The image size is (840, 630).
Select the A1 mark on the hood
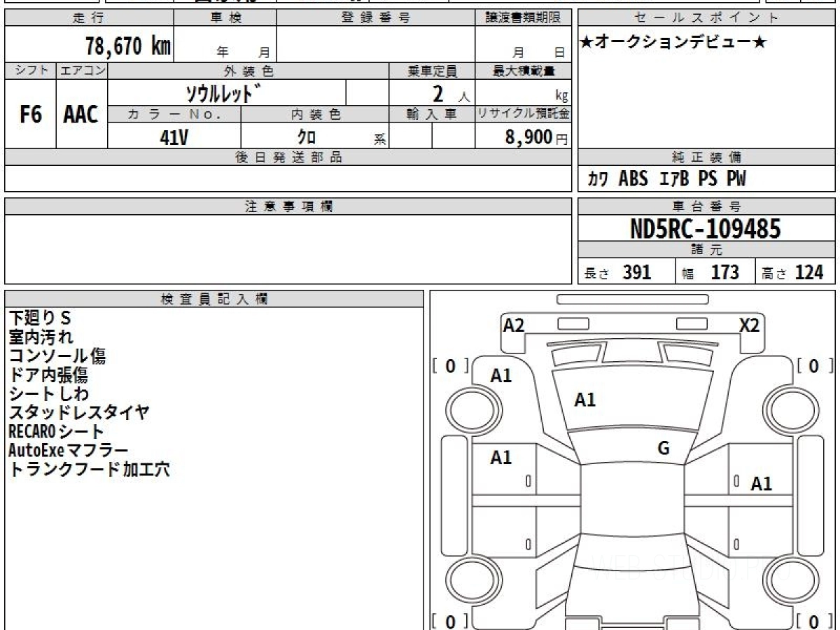pyautogui.click(x=584, y=400)
